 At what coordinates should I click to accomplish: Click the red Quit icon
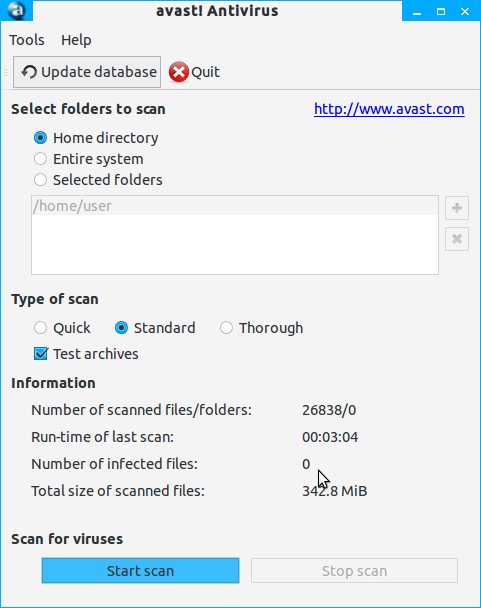[x=179, y=72]
